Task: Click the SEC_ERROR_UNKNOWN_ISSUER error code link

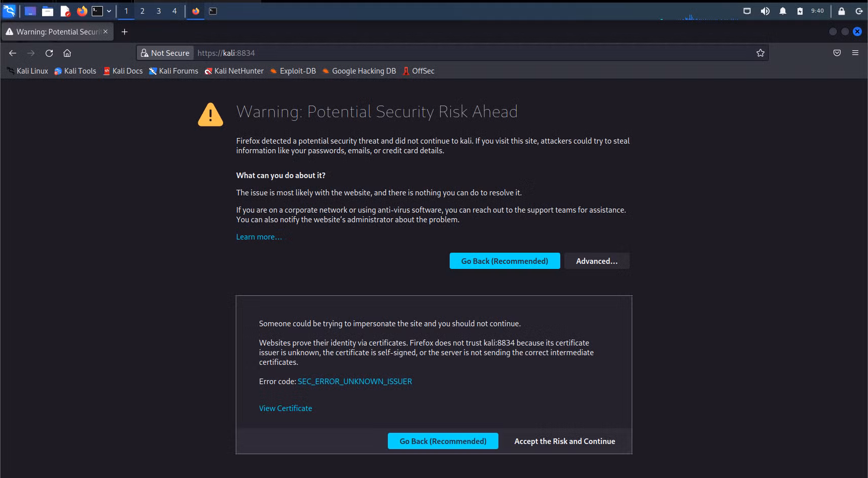Action: coord(355,382)
